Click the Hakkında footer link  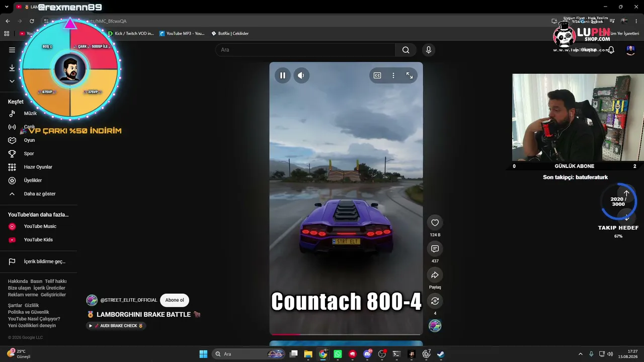tap(18, 282)
